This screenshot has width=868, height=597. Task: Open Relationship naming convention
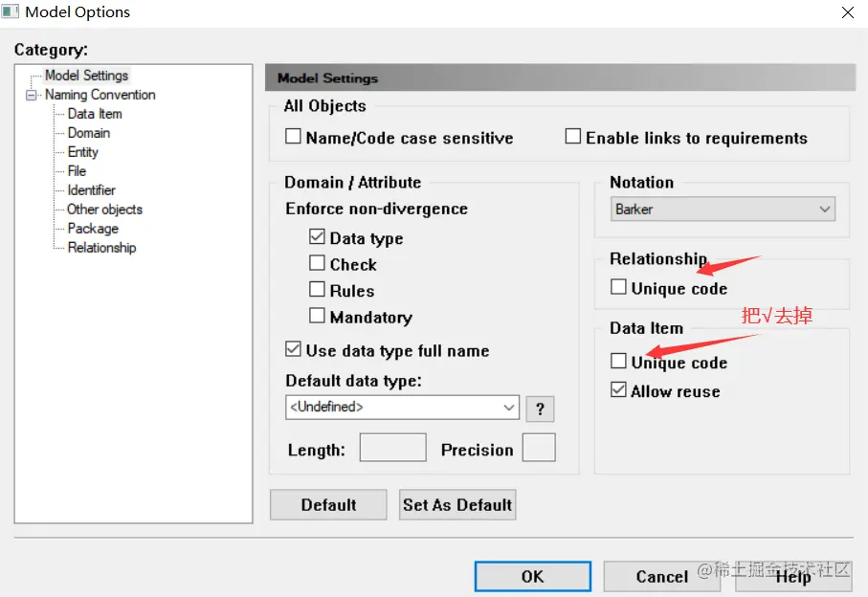coord(101,248)
